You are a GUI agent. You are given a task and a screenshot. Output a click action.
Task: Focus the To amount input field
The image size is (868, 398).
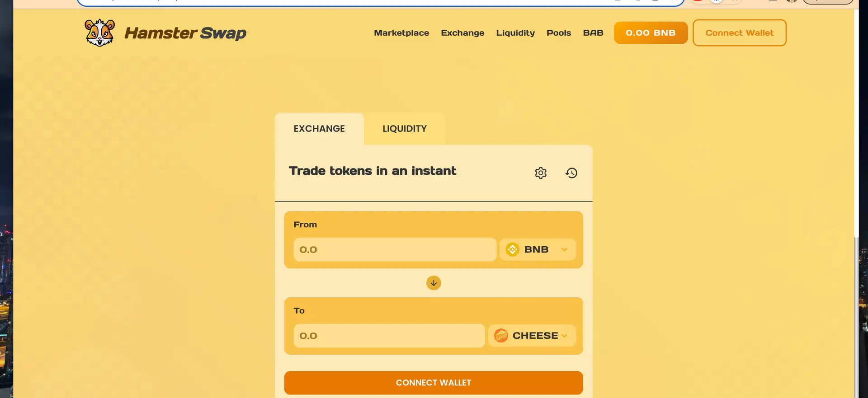click(x=389, y=336)
